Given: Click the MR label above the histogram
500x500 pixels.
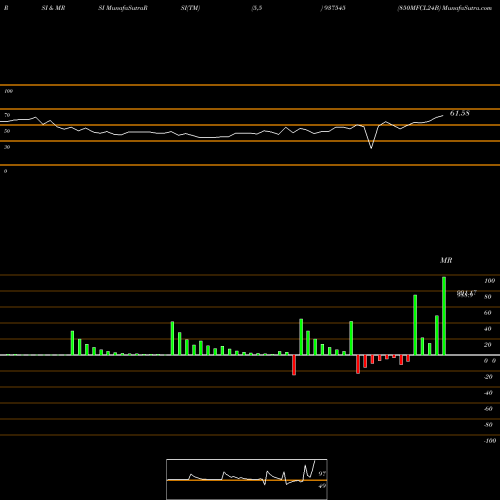Looking at the screenshot, I should pos(446,260).
